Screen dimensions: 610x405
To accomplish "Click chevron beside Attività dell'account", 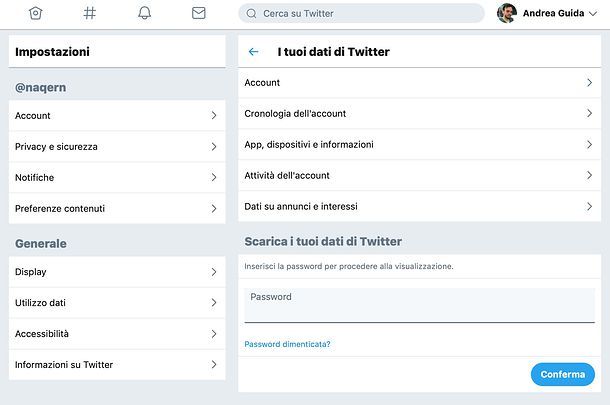I will click(589, 175).
